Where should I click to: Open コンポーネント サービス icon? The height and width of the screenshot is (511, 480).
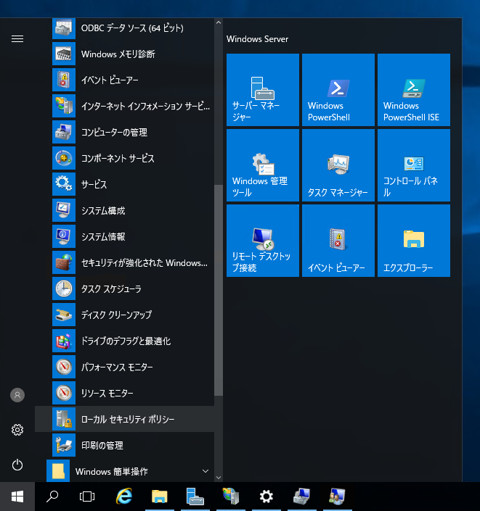pos(64,158)
